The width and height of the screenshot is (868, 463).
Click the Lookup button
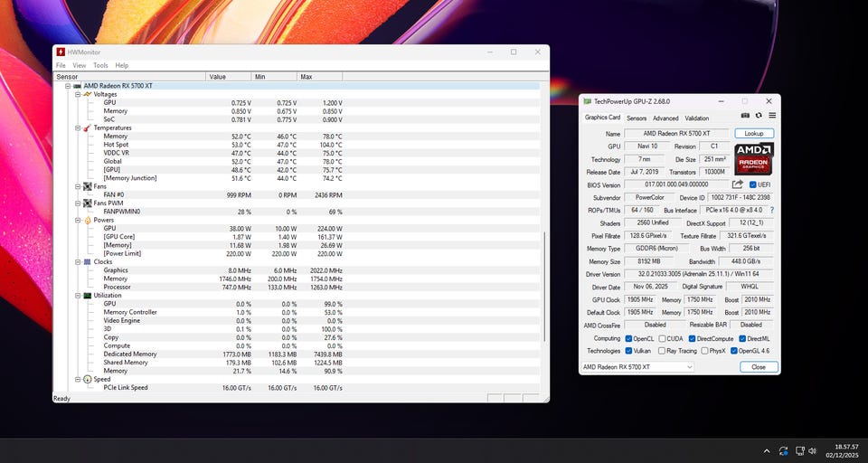[754, 134]
